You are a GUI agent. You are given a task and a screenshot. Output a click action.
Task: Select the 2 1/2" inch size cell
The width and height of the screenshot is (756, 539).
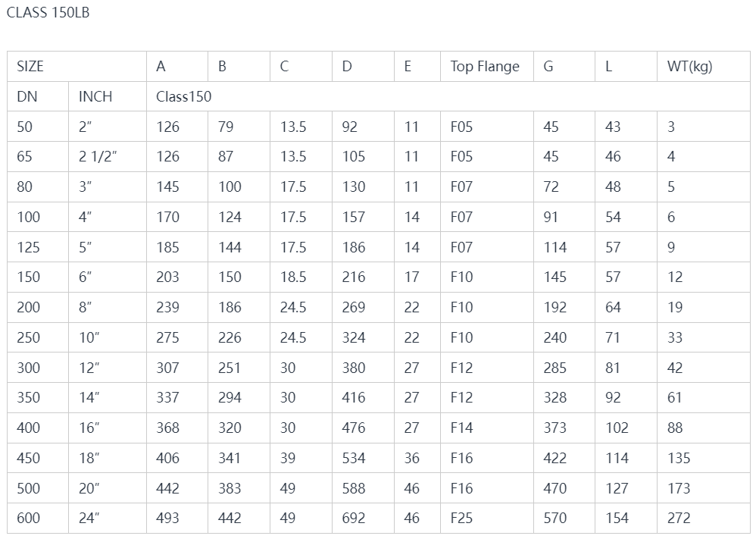(x=107, y=156)
